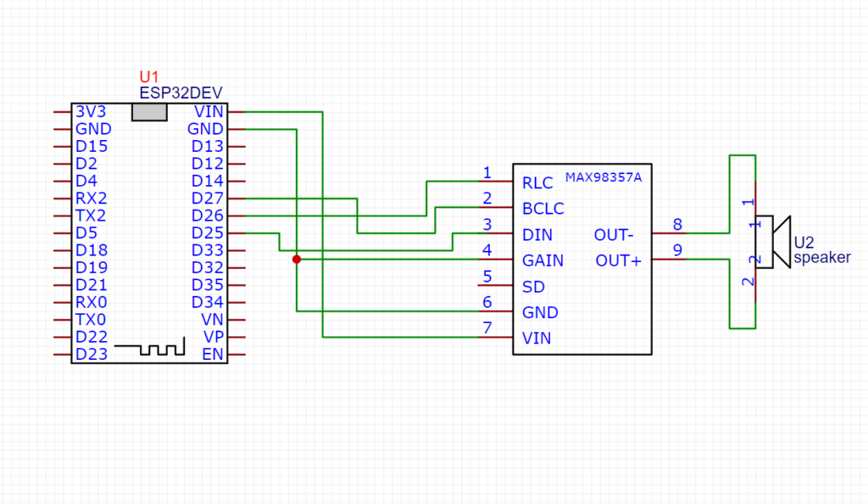
Task: Select the D12 pin label
Action: [x=207, y=164]
